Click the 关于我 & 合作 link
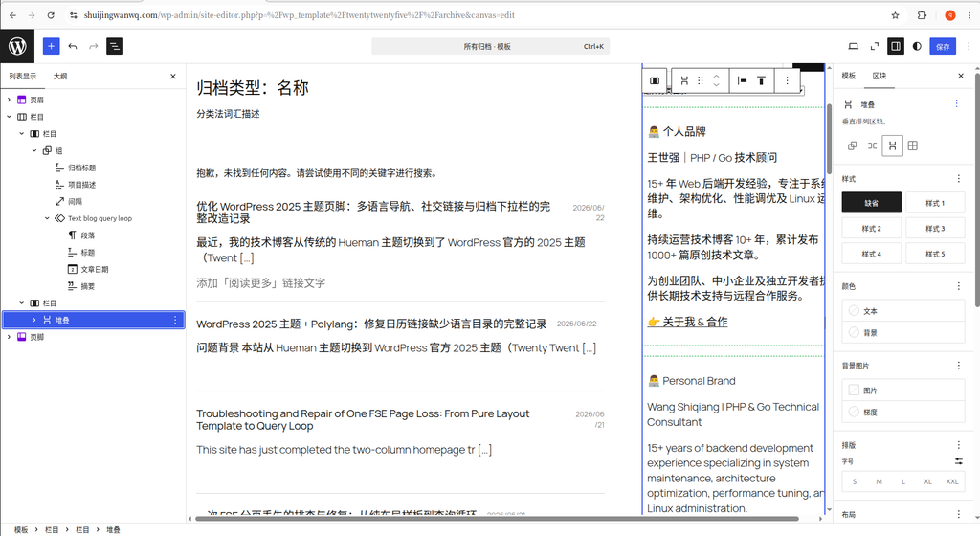This screenshot has width=980, height=536. pyautogui.click(x=687, y=323)
